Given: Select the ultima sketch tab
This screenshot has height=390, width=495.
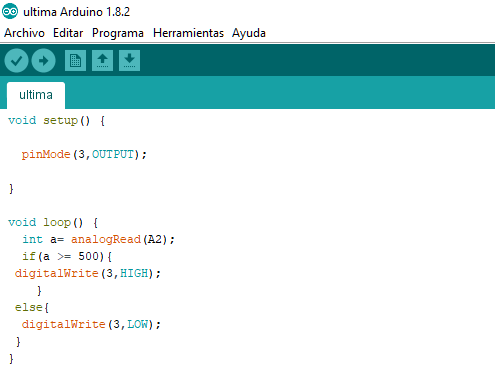Looking at the screenshot, I should point(36,95).
